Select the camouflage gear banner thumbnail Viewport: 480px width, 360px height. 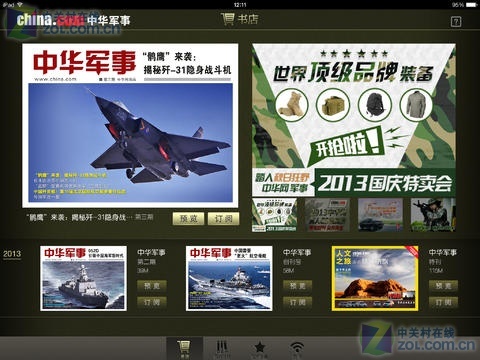274,215
